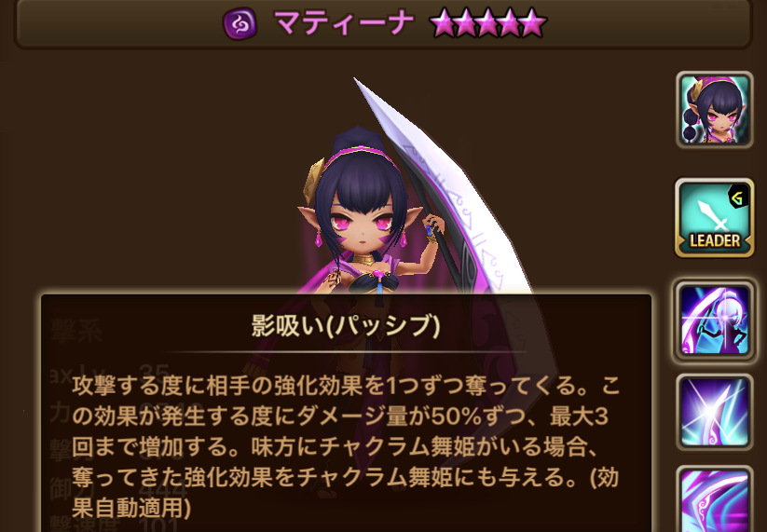Image resolution: width=767 pixels, height=532 pixels.
Task: Click the マティーナ name text in header
Action: [344, 23]
